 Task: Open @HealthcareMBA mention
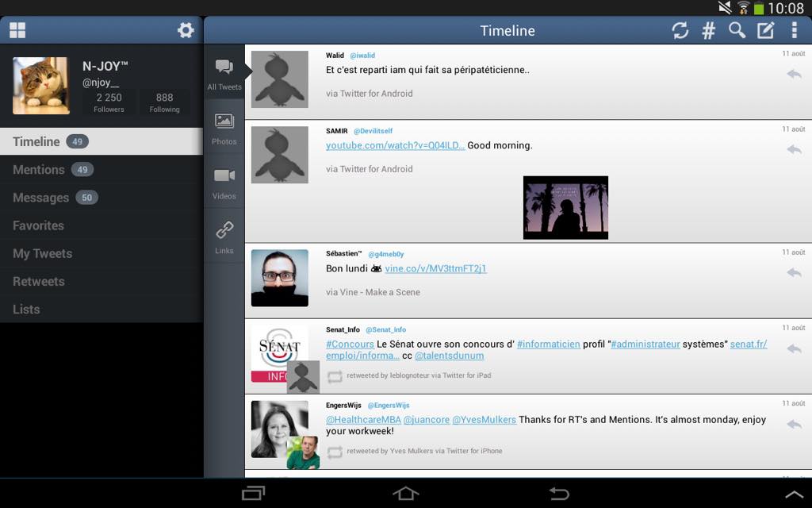pos(363,420)
